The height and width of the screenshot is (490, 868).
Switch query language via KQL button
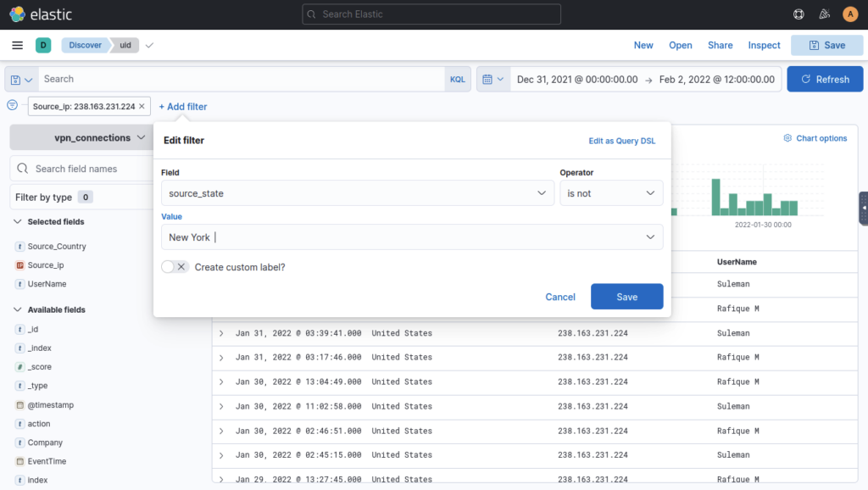click(x=457, y=79)
